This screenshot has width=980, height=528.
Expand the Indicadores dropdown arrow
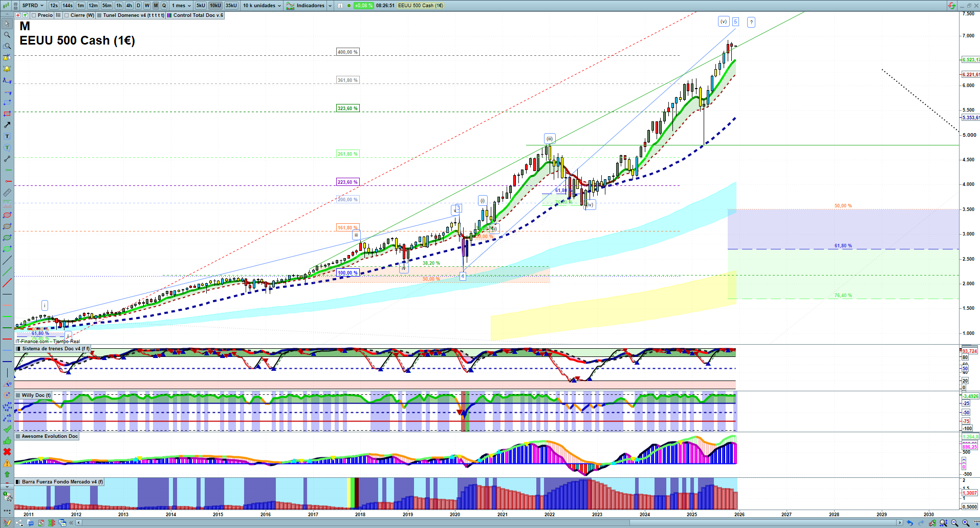(x=330, y=6)
